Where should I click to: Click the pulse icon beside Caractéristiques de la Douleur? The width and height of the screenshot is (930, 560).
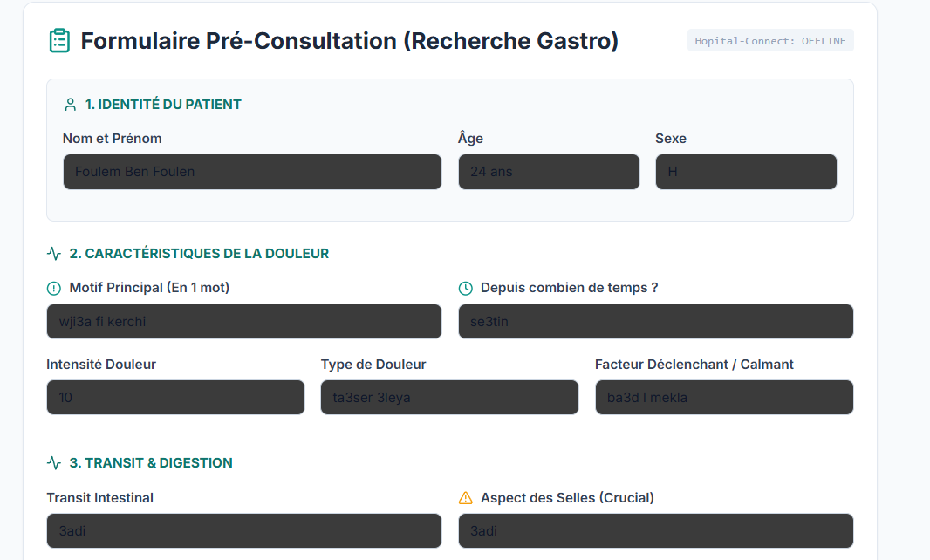(54, 254)
